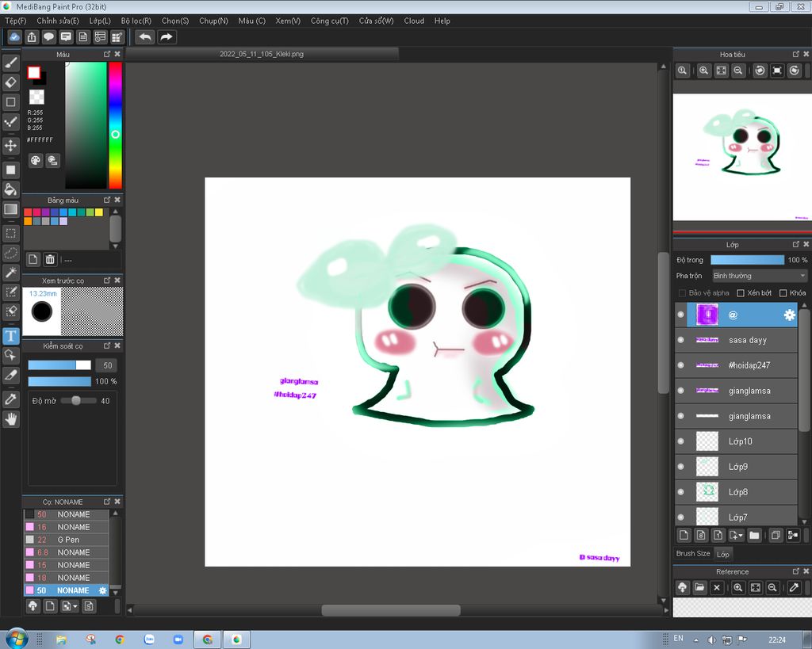The height and width of the screenshot is (649, 812).
Task: Click the Độ mờ slider handle
Action: [76, 401]
